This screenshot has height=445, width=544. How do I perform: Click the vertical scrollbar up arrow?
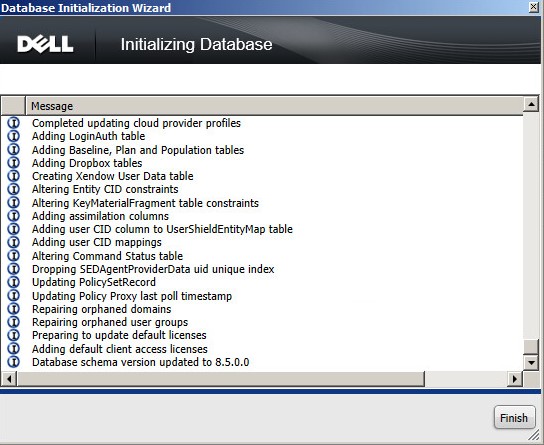[x=531, y=104]
